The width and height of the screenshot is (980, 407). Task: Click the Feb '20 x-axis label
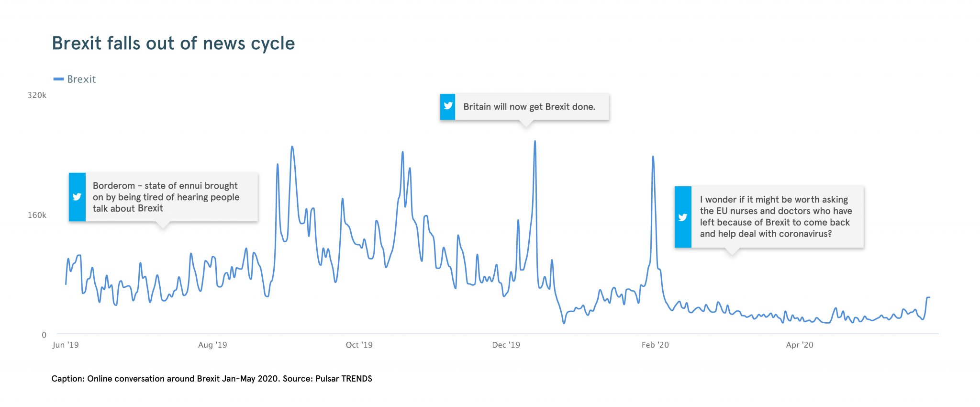point(655,345)
